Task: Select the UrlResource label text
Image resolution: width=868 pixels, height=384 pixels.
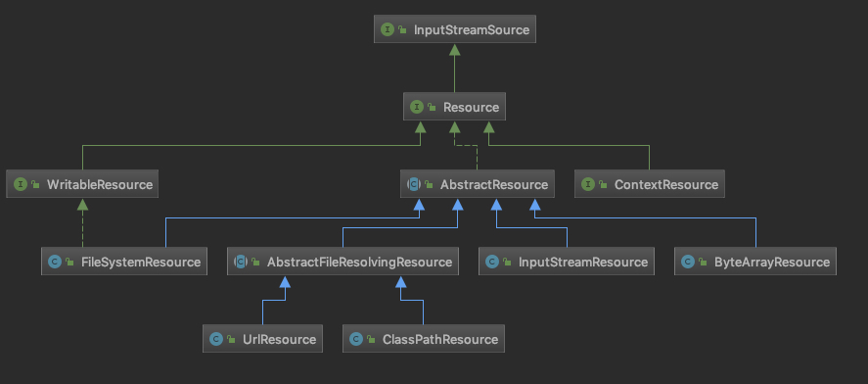Action: (x=280, y=340)
